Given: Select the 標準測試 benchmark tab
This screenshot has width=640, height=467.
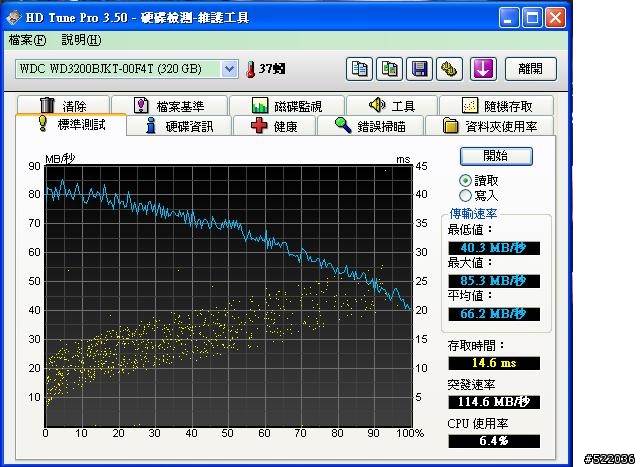Looking at the screenshot, I should (x=71, y=124).
